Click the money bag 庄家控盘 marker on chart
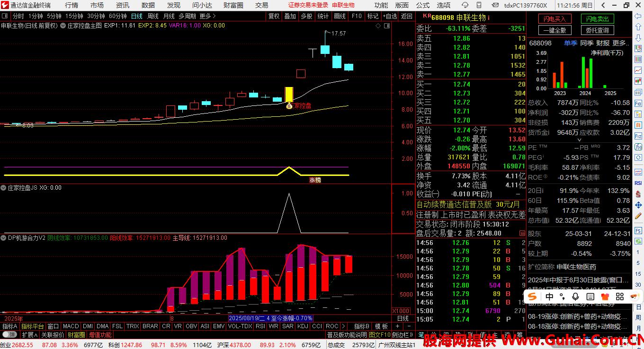The width and height of the screenshot is (644, 349). pyautogui.click(x=289, y=106)
